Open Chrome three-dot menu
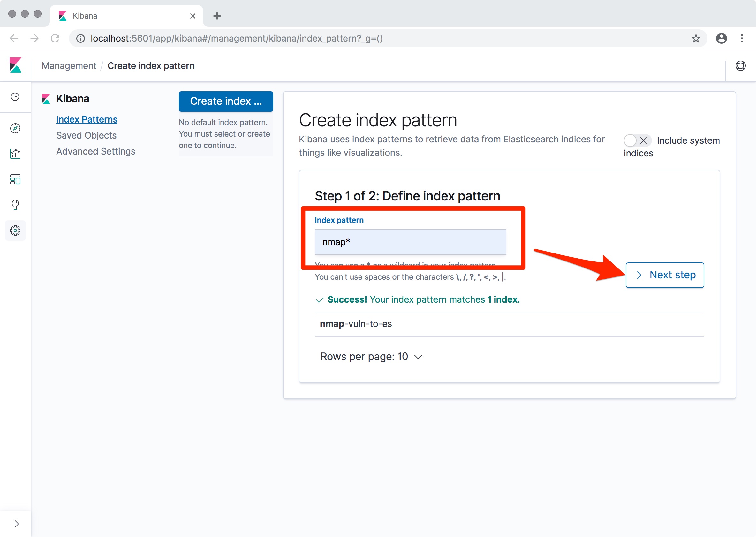 point(742,39)
